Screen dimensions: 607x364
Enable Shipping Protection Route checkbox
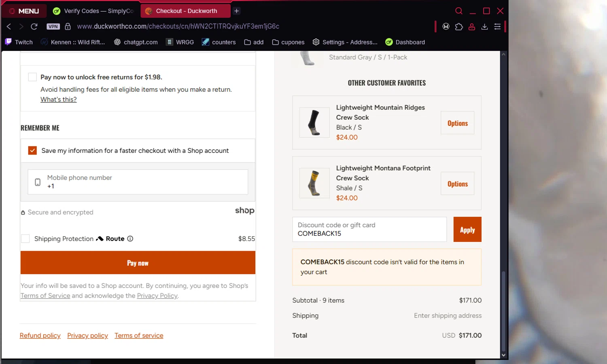[x=25, y=239]
